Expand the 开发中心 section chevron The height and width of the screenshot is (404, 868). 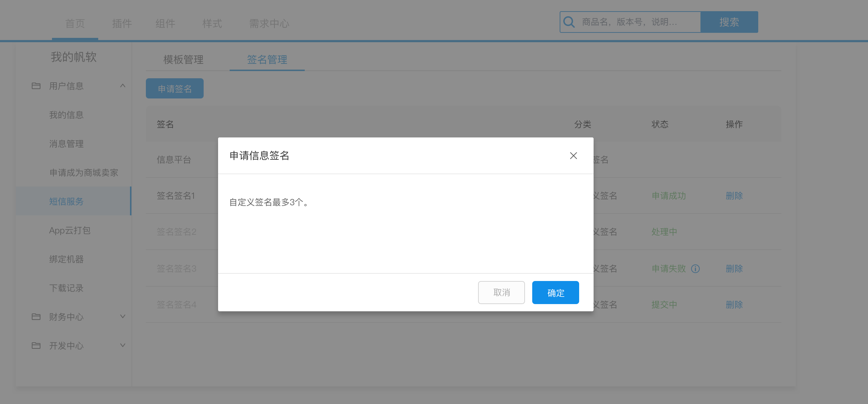[x=123, y=345]
